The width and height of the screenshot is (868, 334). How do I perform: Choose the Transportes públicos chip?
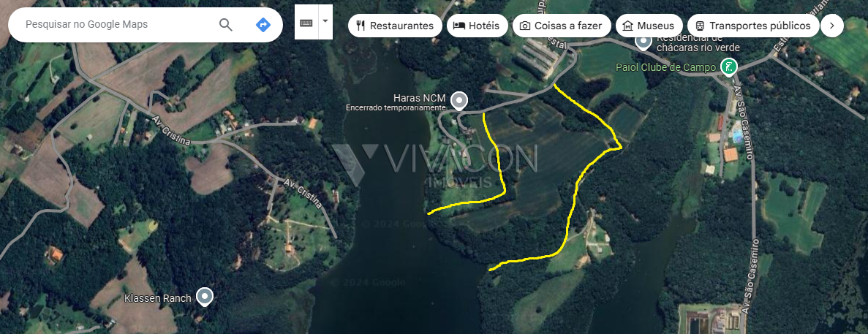pyautogui.click(x=753, y=26)
